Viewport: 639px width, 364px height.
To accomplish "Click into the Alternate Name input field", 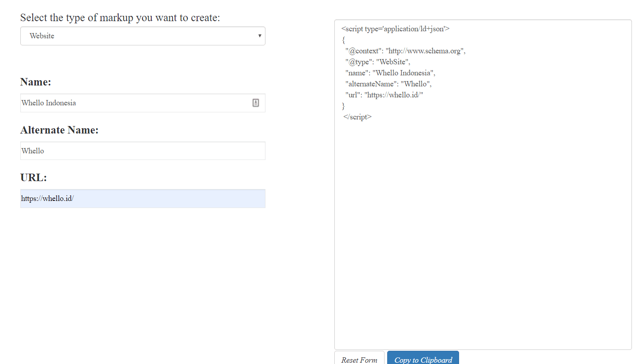I will pyautogui.click(x=142, y=151).
